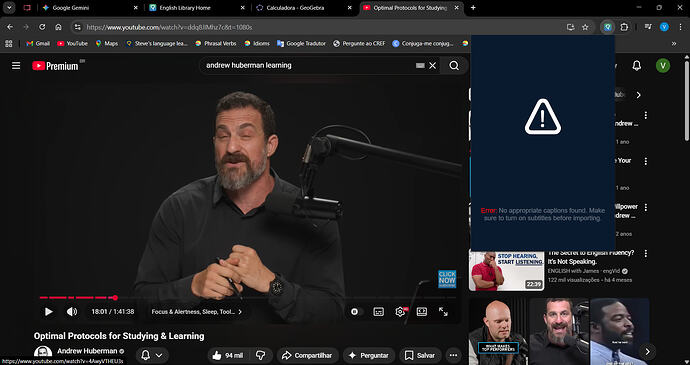The width and height of the screenshot is (690, 365).
Task: Open the tab search dropdown arrow
Action: coord(9,8)
